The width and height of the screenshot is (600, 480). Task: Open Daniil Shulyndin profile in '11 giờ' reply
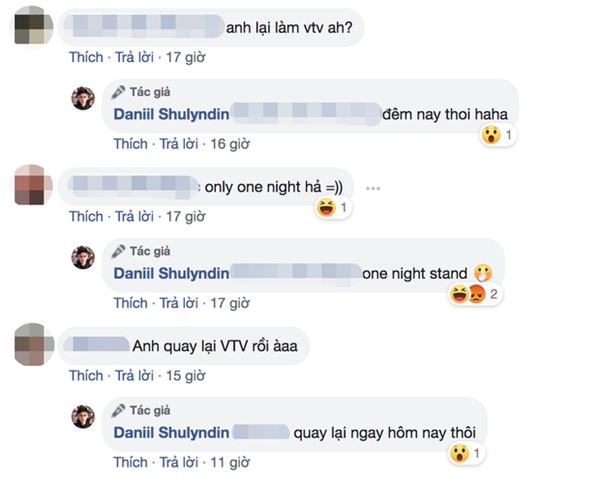(x=171, y=433)
